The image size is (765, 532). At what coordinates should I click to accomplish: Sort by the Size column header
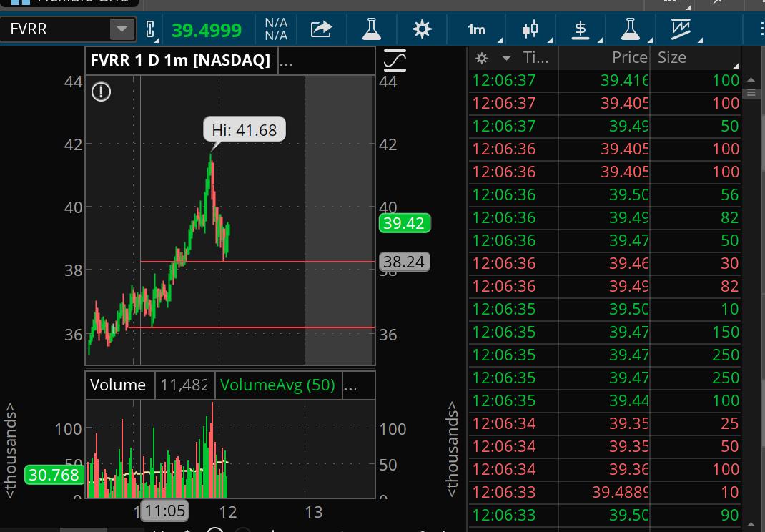coord(672,58)
